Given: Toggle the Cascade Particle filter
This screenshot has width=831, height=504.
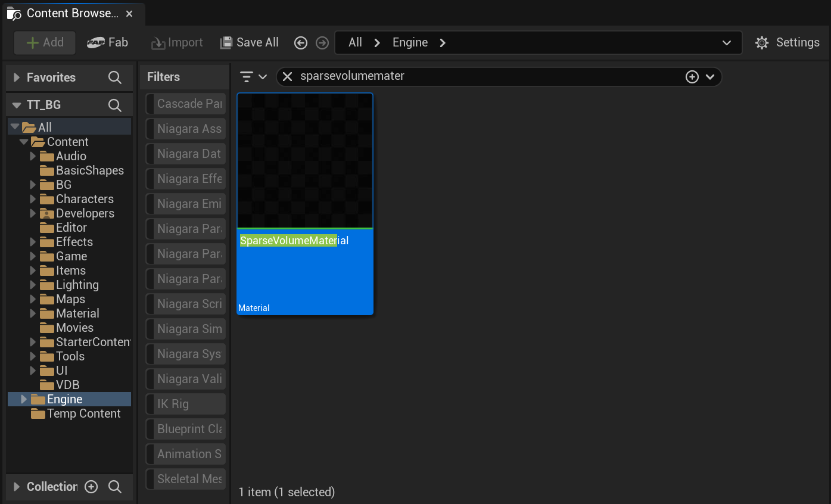Looking at the screenshot, I should [x=186, y=104].
